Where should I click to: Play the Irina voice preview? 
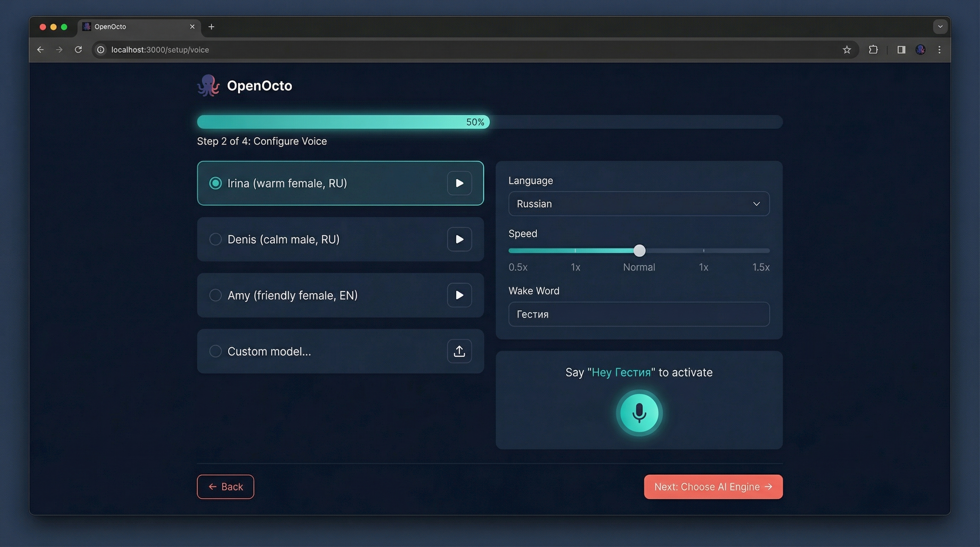tap(459, 183)
